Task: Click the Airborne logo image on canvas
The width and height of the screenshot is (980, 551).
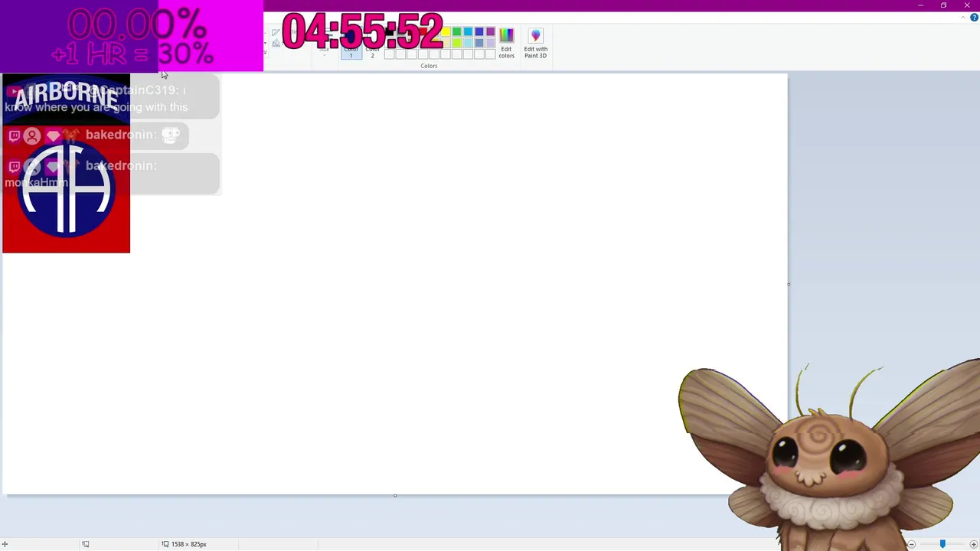Action: [67, 163]
